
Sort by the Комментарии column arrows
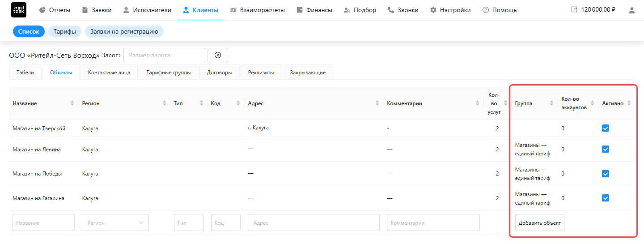point(478,103)
